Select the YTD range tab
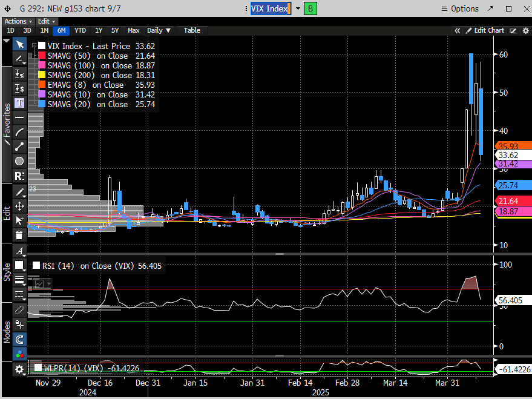 click(x=80, y=30)
